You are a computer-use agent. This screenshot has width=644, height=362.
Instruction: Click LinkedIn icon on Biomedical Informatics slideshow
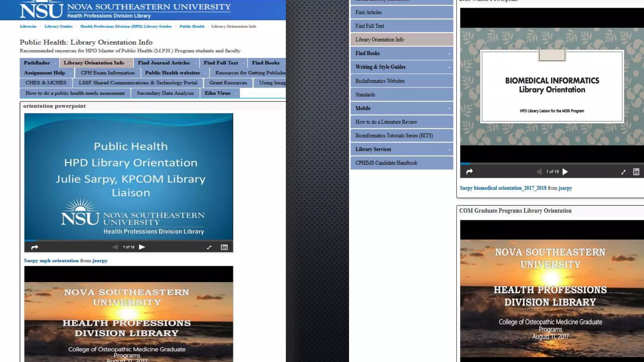(x=636, y=172)
